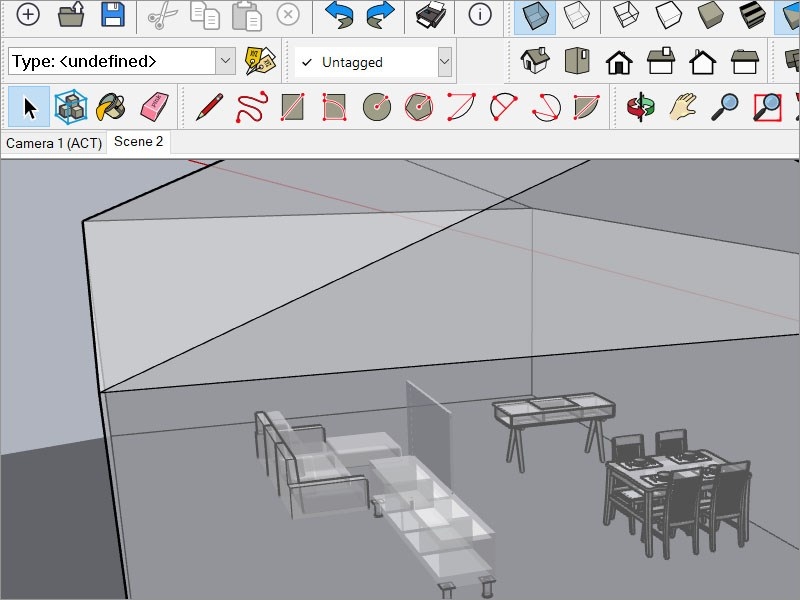Uncheck the Untagged tag checkbox
The width and height of the screenshot is (800, 600).
point(307,62)
